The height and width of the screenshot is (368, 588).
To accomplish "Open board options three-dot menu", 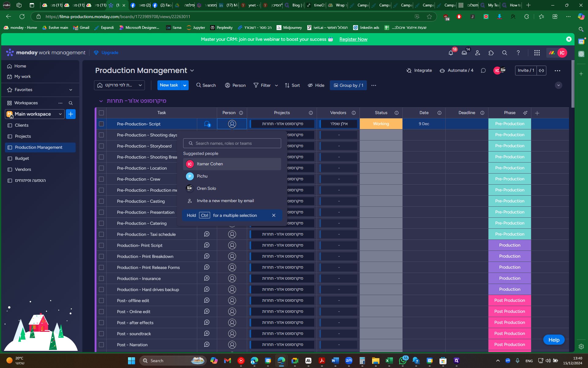I will tap(557, 71).
